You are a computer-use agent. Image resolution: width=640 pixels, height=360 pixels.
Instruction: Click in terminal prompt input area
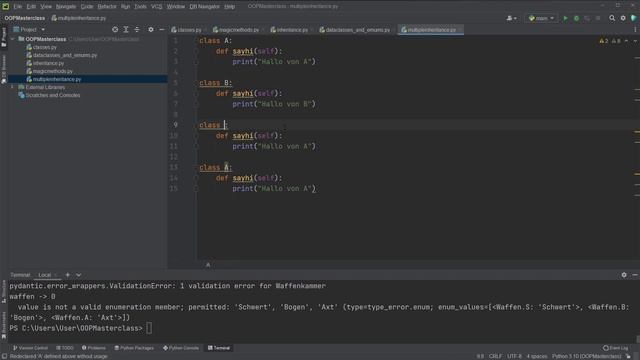point(149,328)
